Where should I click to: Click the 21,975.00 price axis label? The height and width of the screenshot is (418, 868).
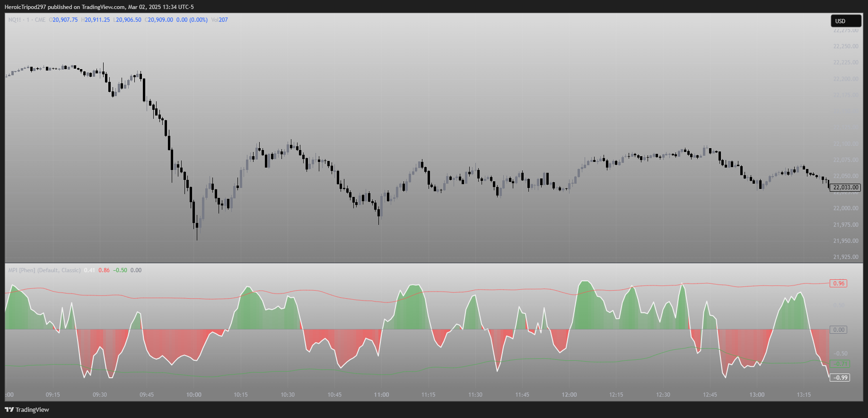pyautogui.click(x=846, y=225)
